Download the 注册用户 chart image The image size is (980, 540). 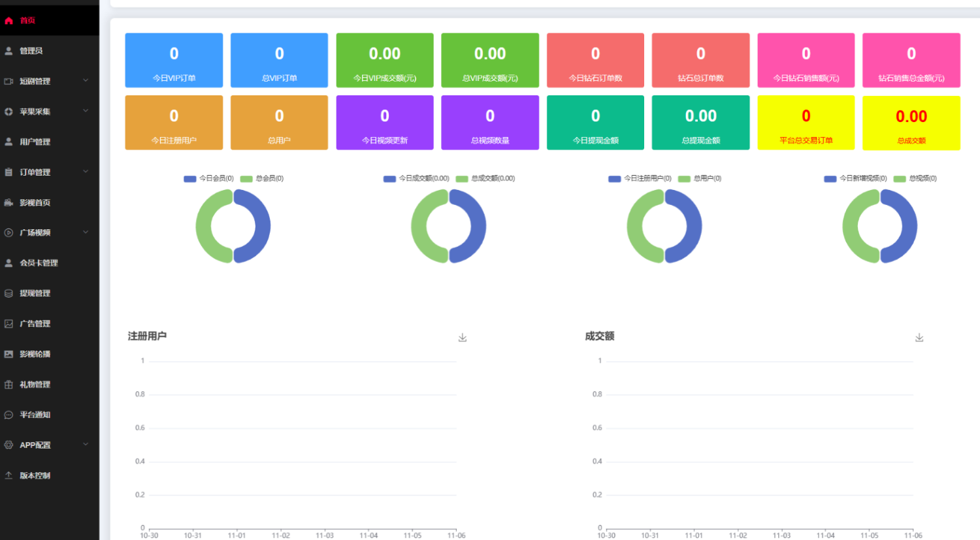click(463, 338)
